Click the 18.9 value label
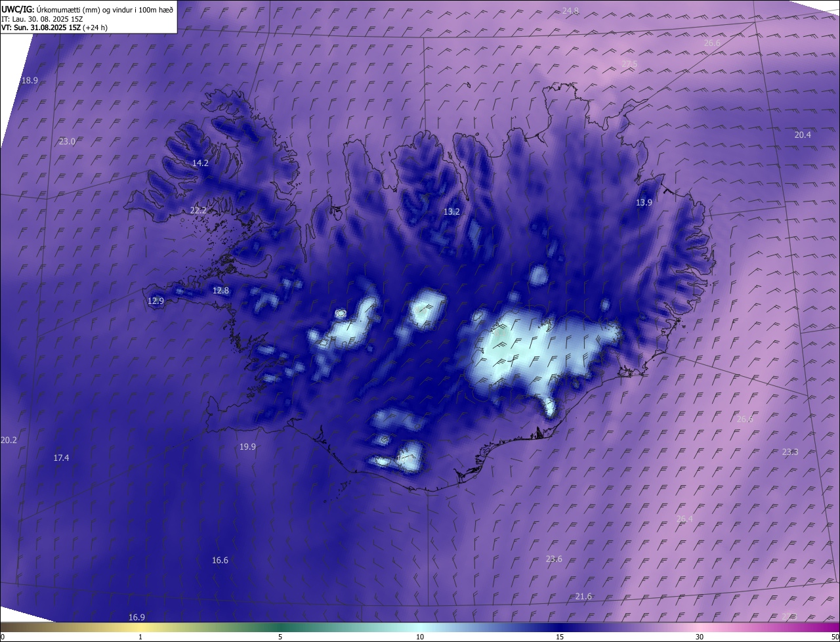Viewport: 840px width, 642px height. tap(30, 80)
